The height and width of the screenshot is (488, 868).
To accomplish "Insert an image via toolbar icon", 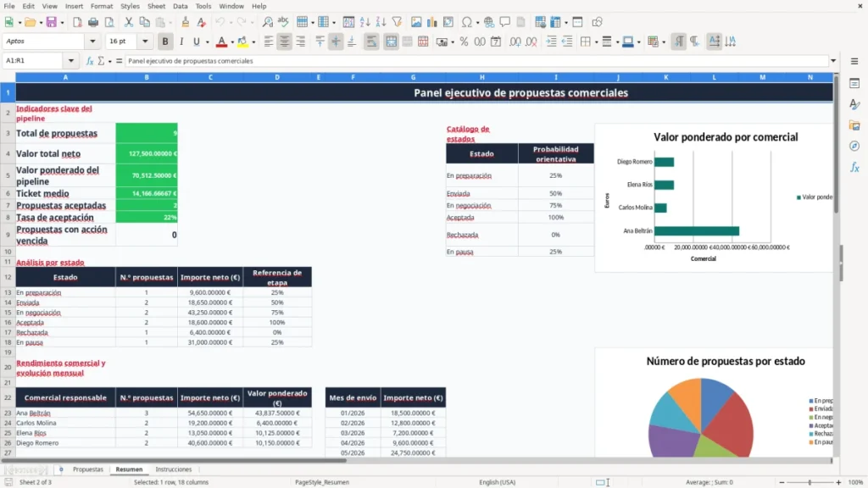I will pyautogui.click(x=416, y=22).
